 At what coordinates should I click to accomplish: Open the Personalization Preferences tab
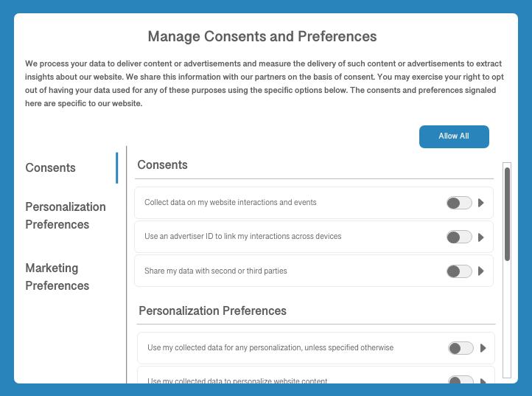point(66,215)
